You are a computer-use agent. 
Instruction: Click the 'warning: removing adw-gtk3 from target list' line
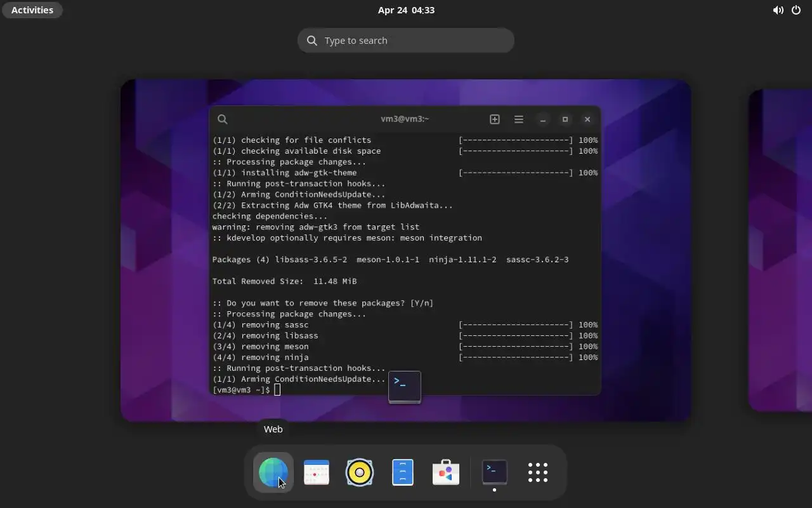click(316, 227)
